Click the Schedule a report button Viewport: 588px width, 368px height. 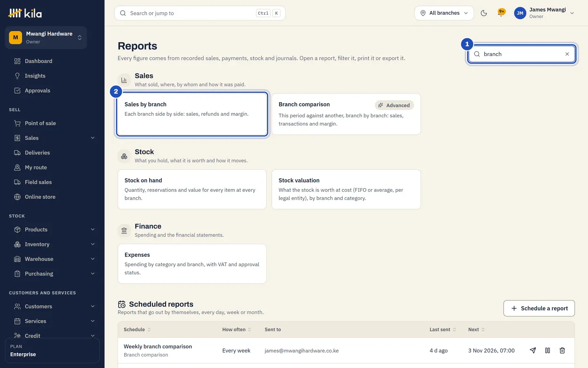point(539,308)
